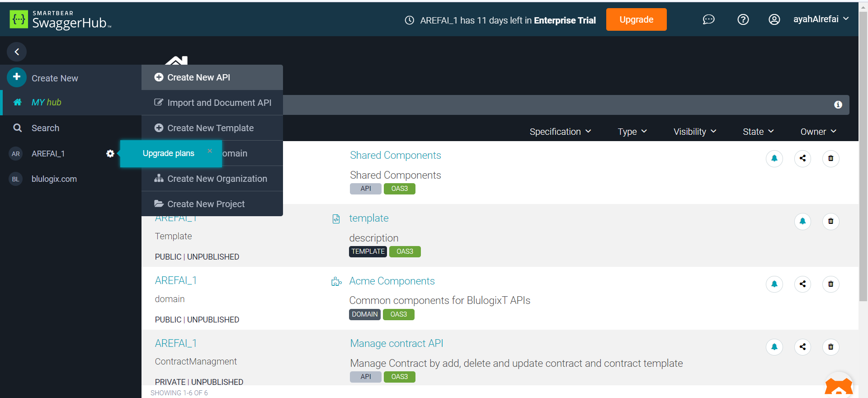The height and width of the screenshot is (398, 868).
Task: Expand the Visibility filter dropdown
Action: pyautogui.click(x=694, y=132)
